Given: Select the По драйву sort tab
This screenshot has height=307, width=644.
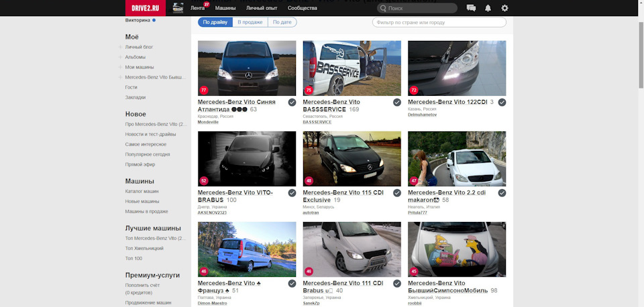Looking at the screenshot, I should point(215,22).
